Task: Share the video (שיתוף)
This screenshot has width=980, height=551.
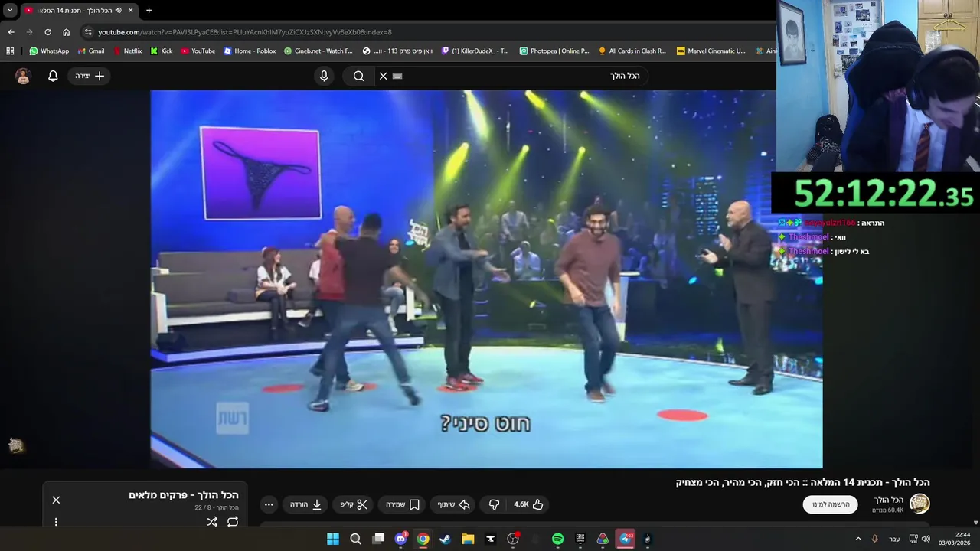Action: [453, 504]
